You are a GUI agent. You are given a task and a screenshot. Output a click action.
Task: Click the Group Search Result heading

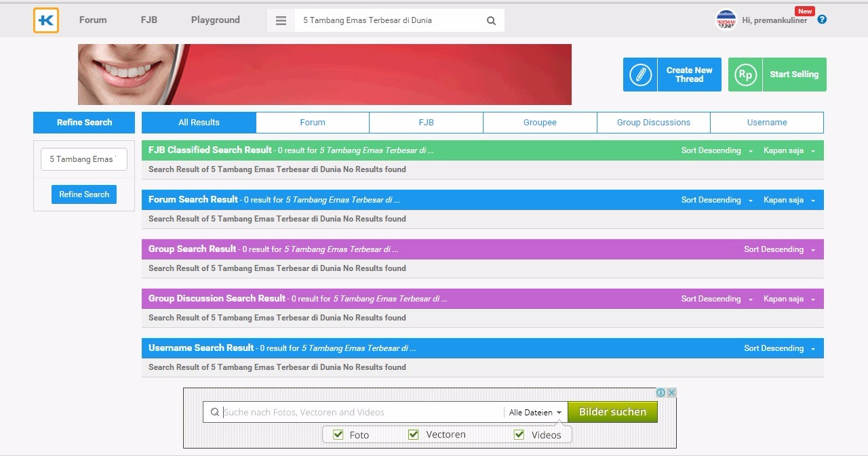click(193, 249)
